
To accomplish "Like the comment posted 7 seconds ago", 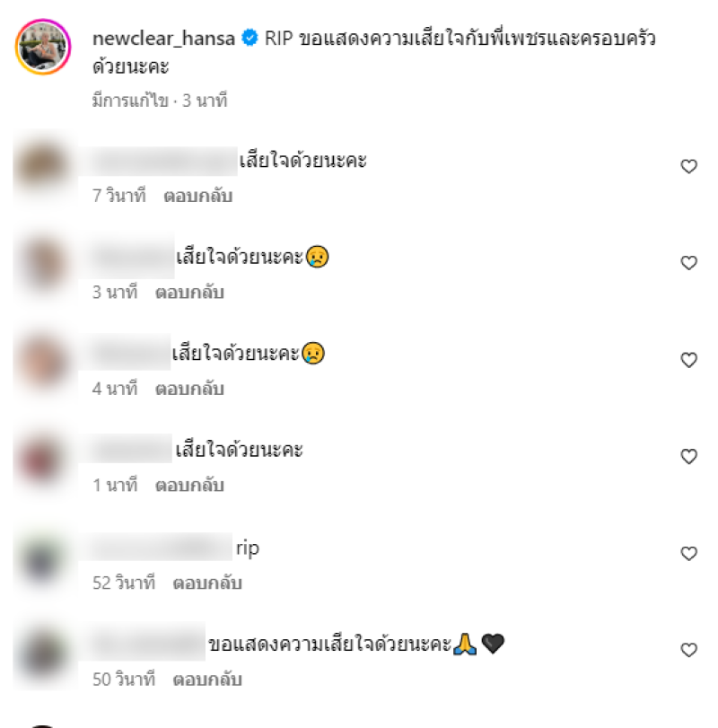I will pos(688,166).
